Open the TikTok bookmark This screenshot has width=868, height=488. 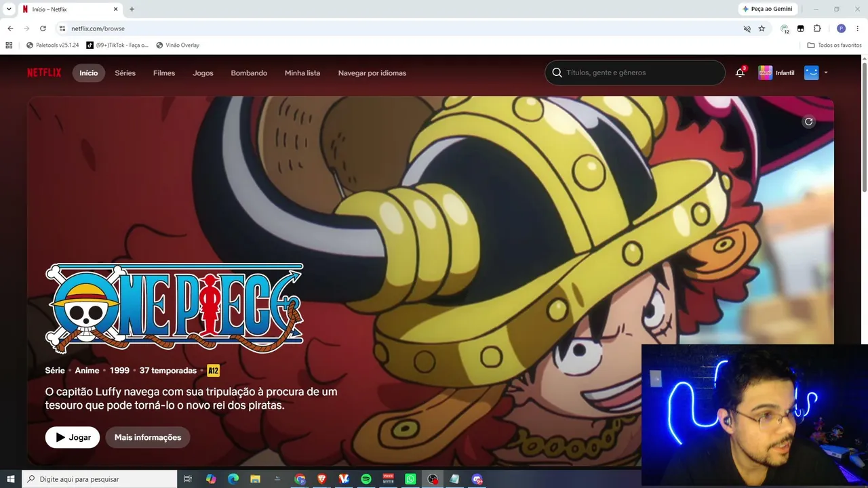click(x=117, y=45)
